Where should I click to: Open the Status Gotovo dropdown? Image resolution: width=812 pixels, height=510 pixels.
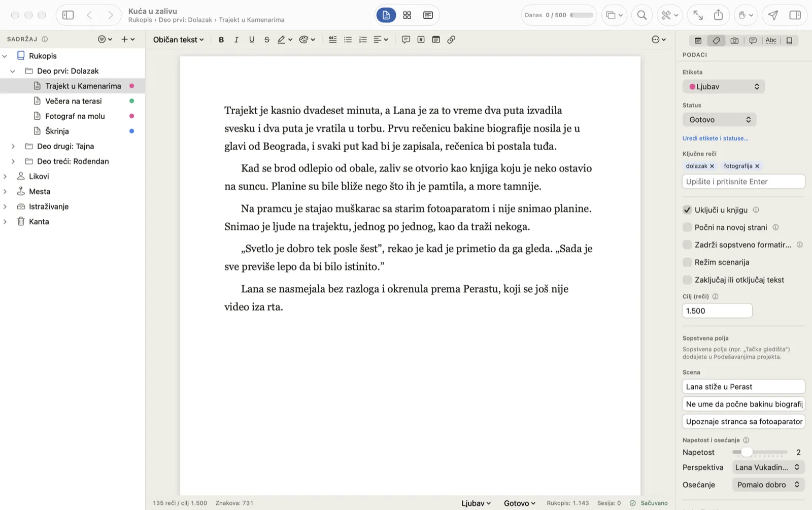coord(719,120)
